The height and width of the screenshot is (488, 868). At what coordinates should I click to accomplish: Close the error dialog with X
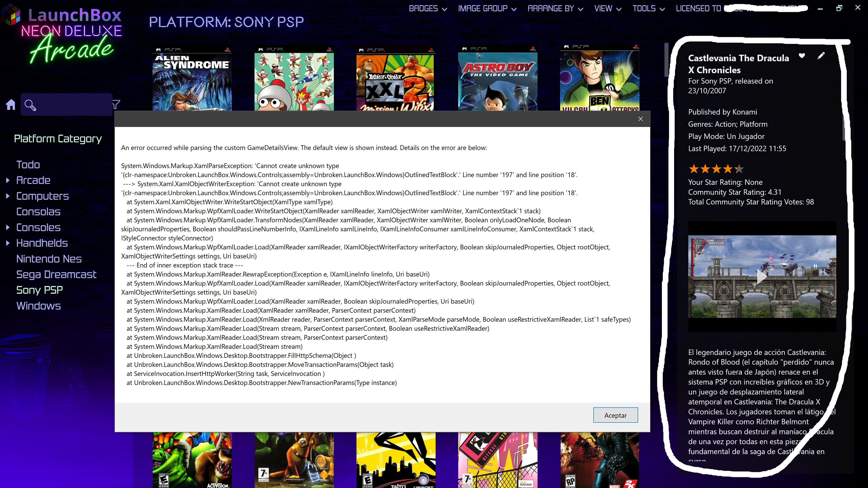pos(640,119)
